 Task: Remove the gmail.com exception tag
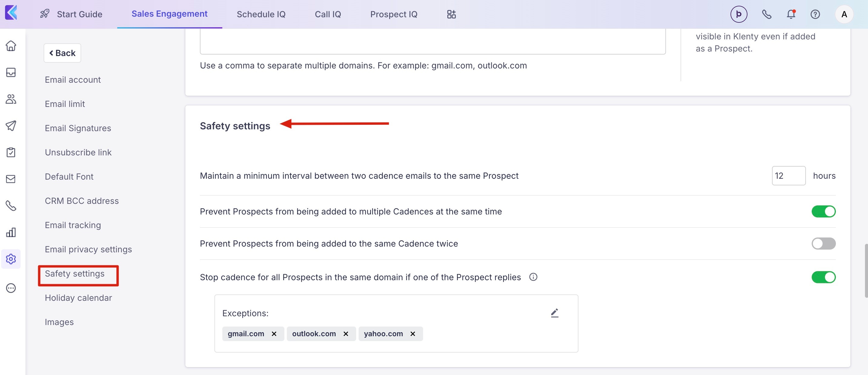(x=274, y=334)
